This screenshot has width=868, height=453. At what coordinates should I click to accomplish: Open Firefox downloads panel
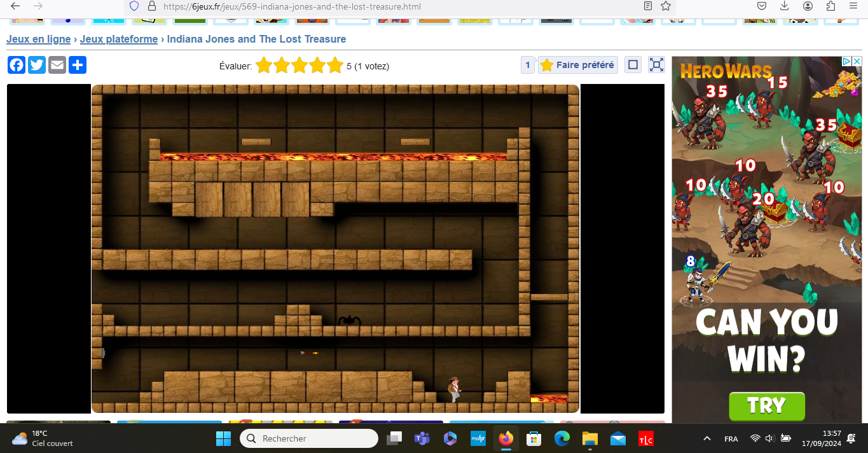pos(785,6)
